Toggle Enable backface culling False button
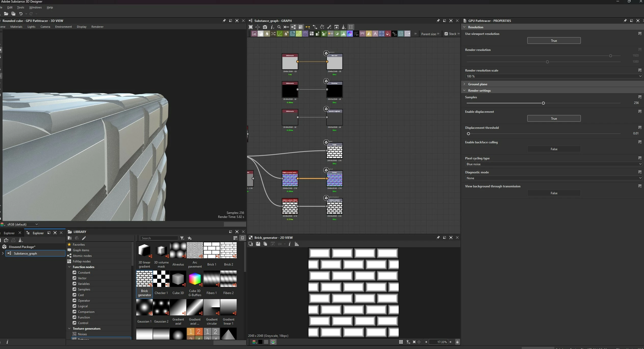Viewport: 644px width, 349px height. pyautogui.click(x=554, y=149)
